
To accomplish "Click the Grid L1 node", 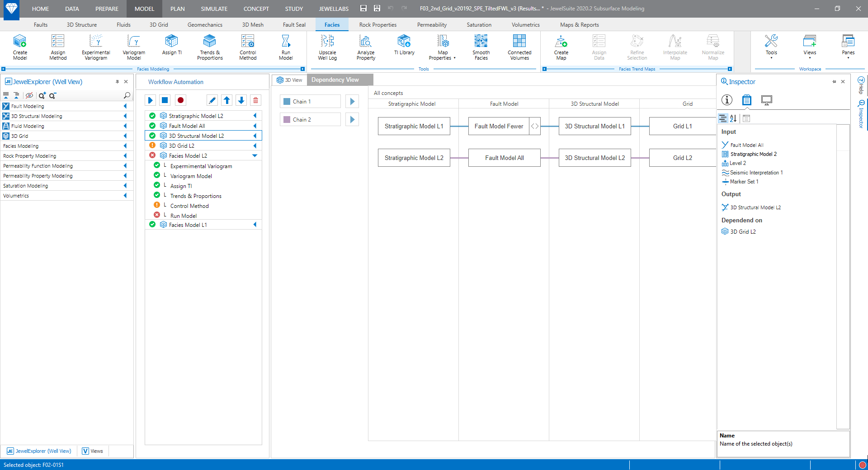I will [x=682, y=126].
